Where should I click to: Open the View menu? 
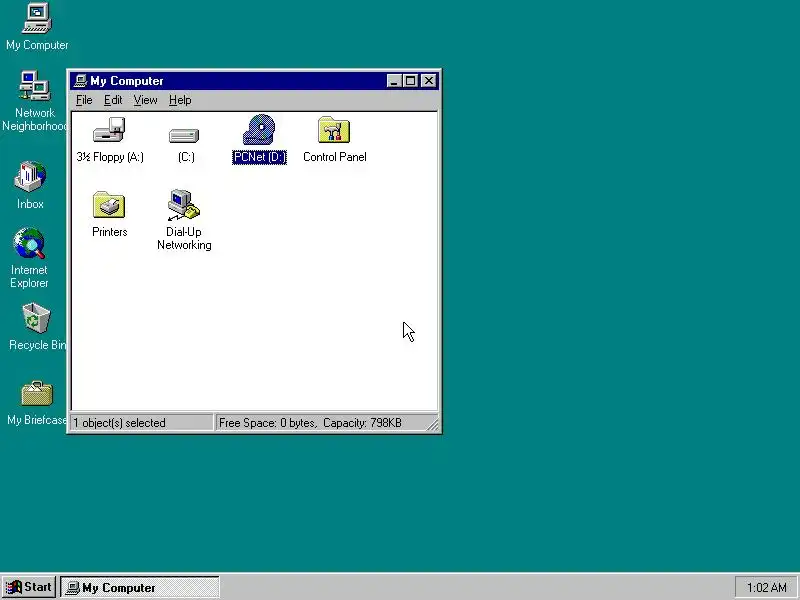(x=145, y=100)
